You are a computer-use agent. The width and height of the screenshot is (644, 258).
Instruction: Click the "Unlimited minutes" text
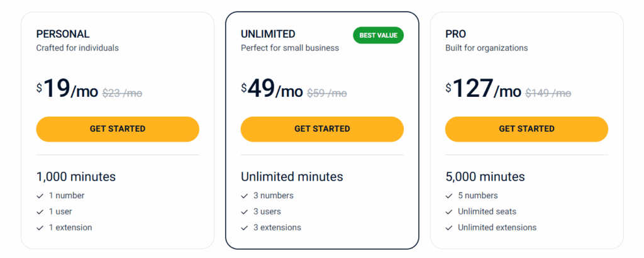coord(292,177)
